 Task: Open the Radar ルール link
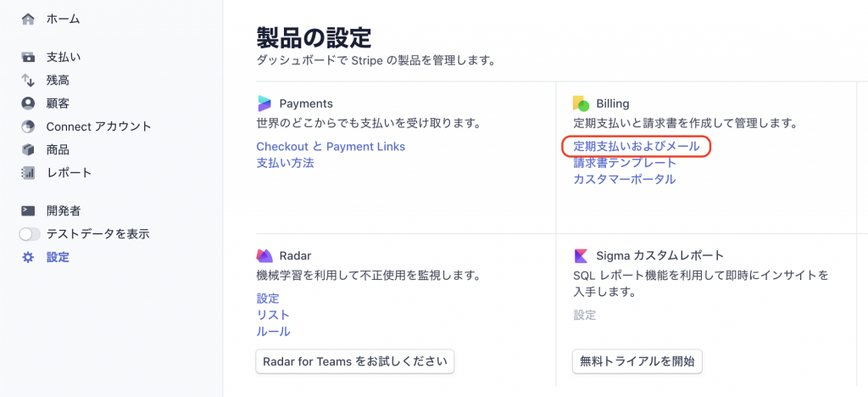(x=274, y=331)
